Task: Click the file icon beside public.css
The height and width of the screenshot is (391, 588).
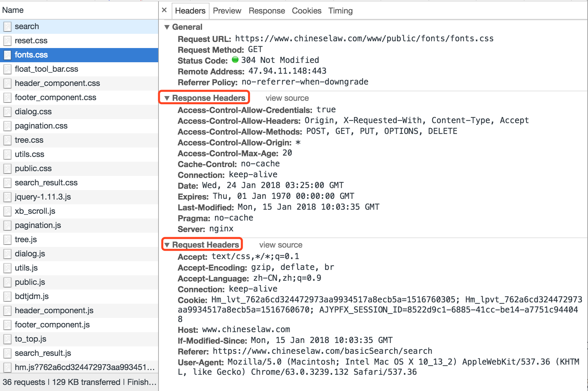Action: coord(7,168)
